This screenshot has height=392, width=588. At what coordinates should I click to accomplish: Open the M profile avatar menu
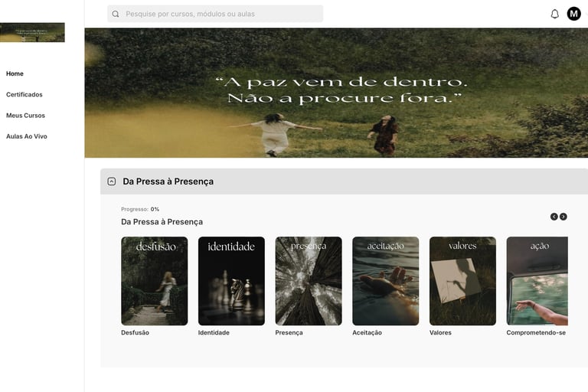pos(573,14)
